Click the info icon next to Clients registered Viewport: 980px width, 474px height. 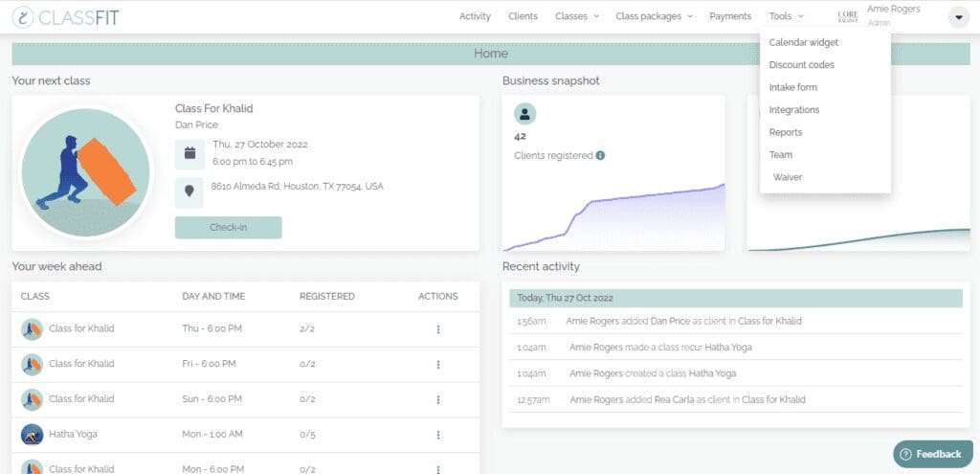tap(600, 155)
